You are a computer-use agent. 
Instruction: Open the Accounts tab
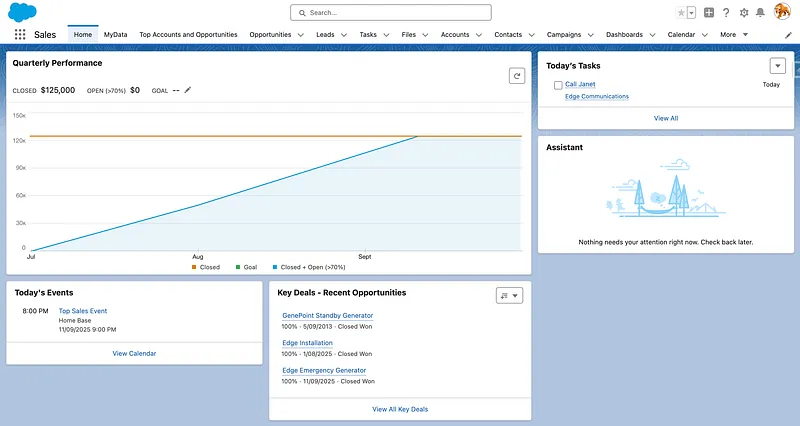[455, 35]
